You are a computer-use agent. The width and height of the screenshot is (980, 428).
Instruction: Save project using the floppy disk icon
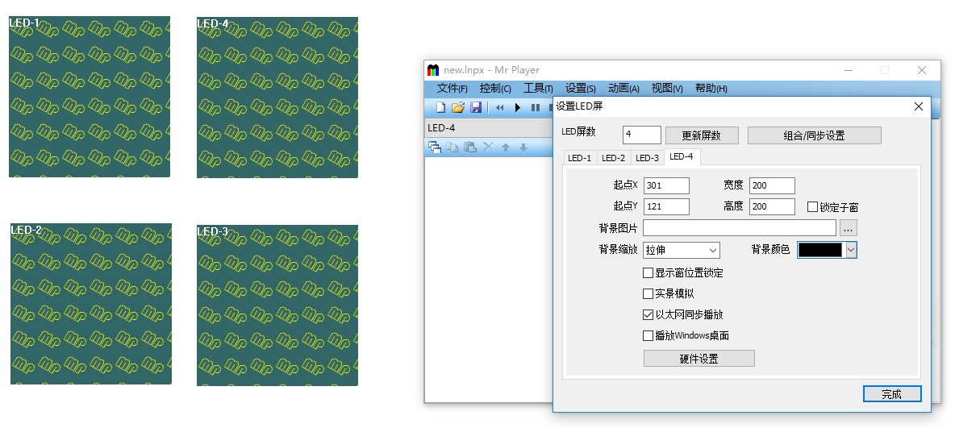point(476,107)
